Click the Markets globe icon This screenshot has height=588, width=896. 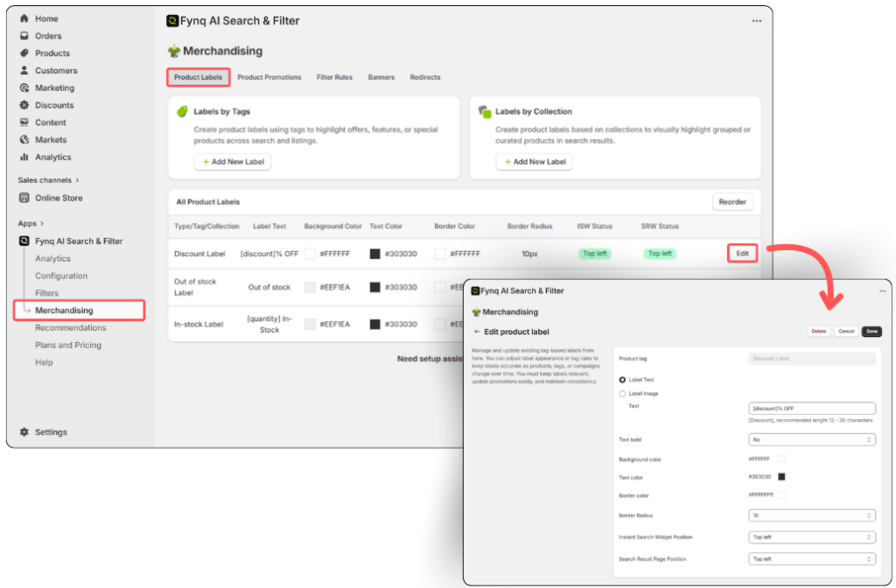pyautogui.click(x=24, y=139)
